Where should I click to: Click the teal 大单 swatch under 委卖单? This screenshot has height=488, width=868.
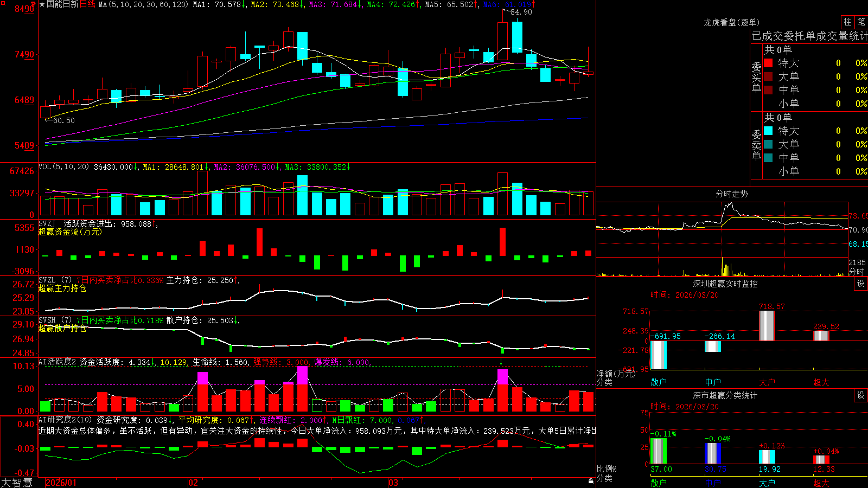[768, 144]
